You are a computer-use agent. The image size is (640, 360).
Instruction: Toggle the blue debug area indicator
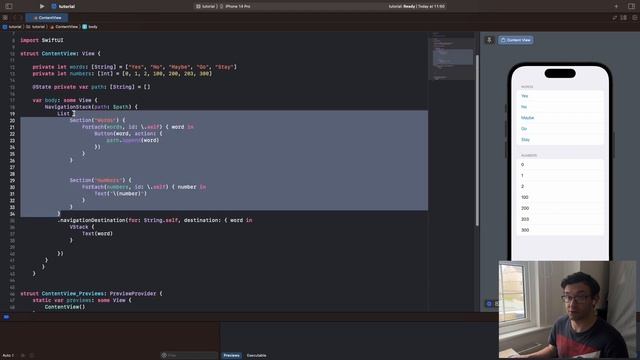coord(6,317)
